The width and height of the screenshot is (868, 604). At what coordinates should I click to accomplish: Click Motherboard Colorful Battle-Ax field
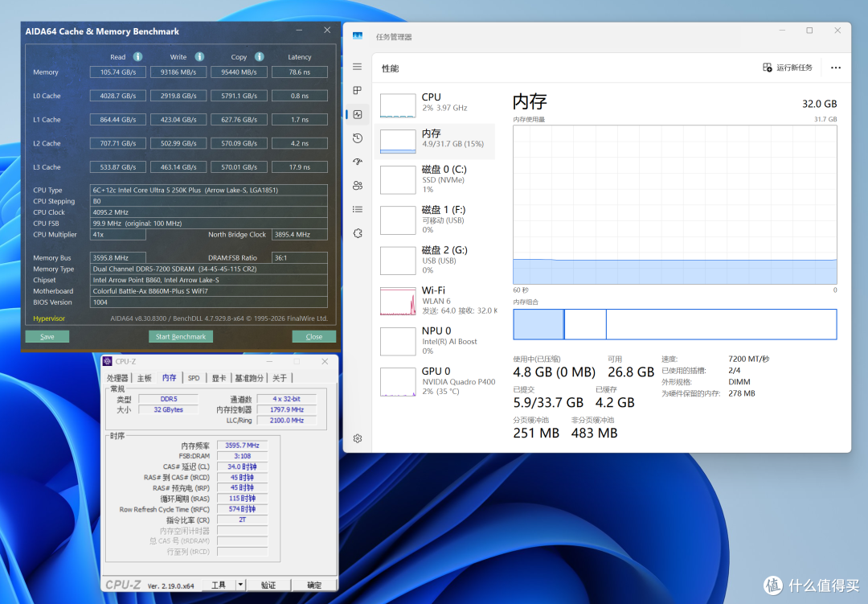209,291
